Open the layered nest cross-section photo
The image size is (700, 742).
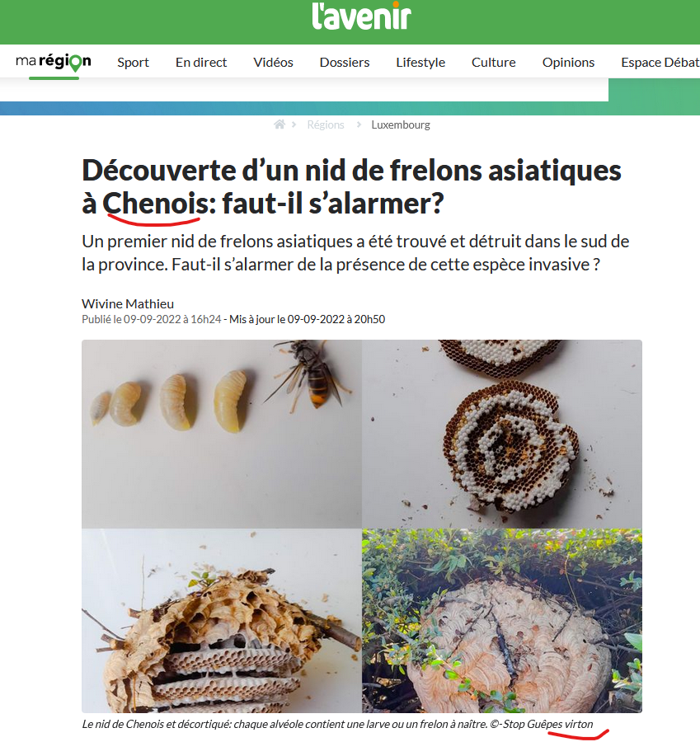[222, 621]
